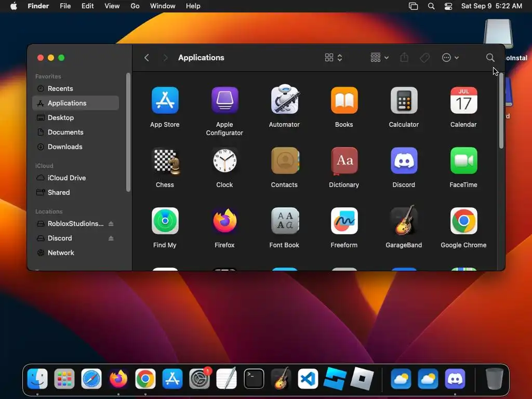The width and height of the screenshot is (532, 399).
Task: Select Desktop in the sidebar
Action: point(75,118)
